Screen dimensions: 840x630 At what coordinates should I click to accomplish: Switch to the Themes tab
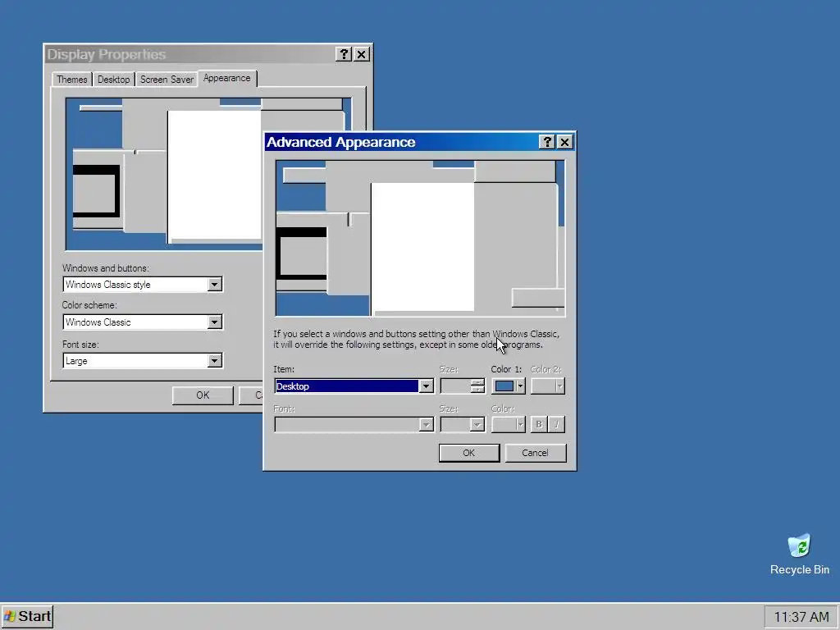coord(72,80)
